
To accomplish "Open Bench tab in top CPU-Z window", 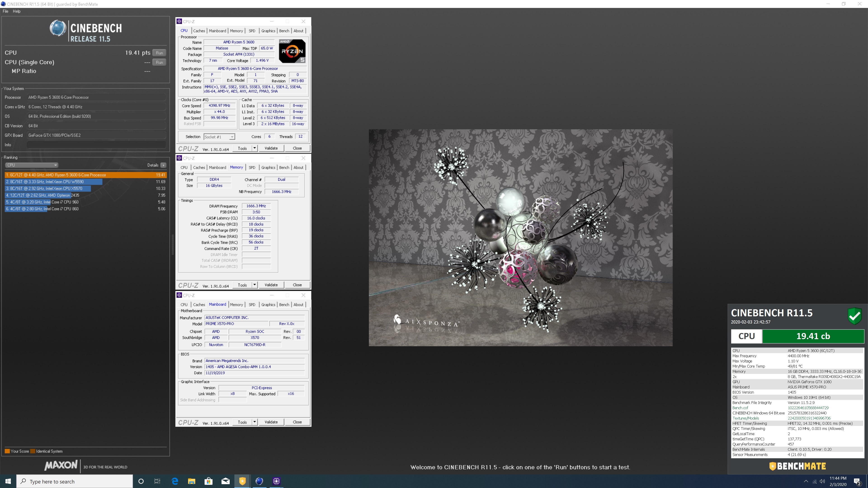I will click(284, 31).
